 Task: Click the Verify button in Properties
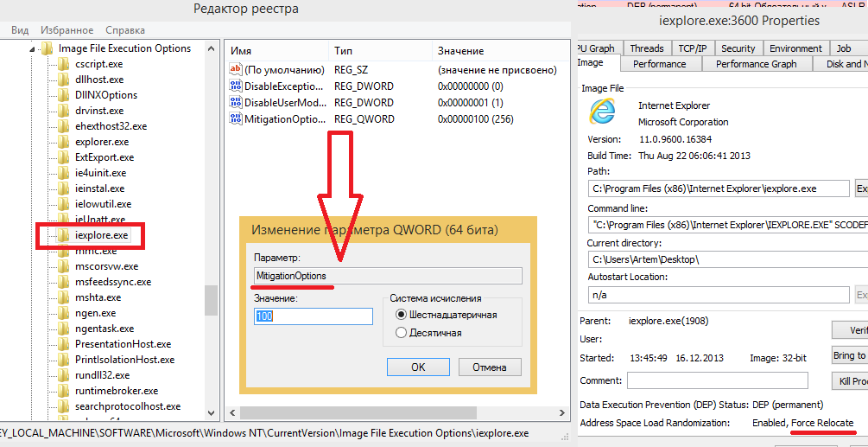(850, 330)
